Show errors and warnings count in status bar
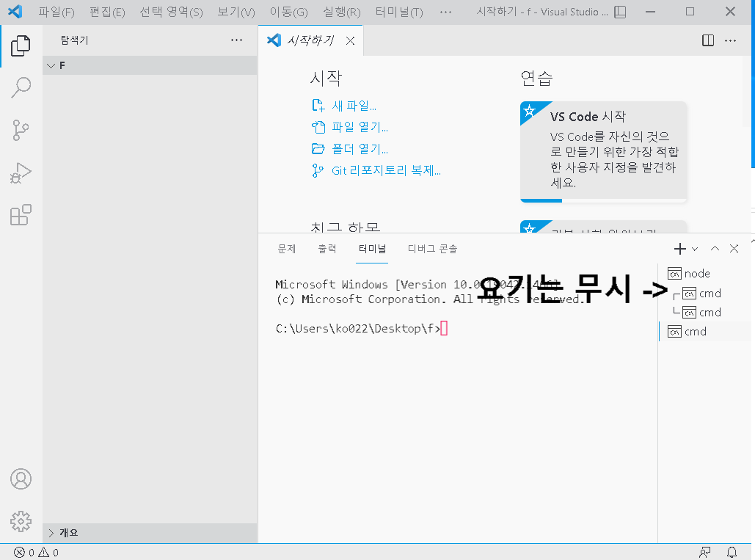The image size is (755, 560). (x=36, y=553)
